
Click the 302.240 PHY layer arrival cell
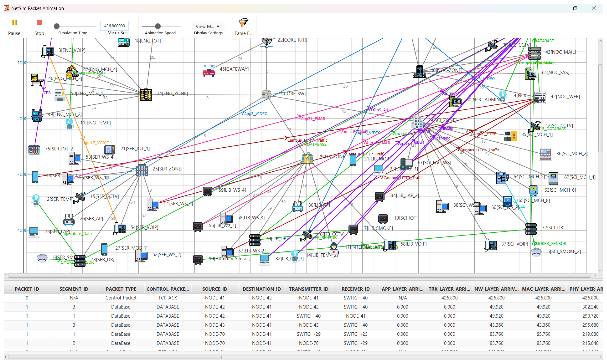pyautogui.click(x=590, y=307)
